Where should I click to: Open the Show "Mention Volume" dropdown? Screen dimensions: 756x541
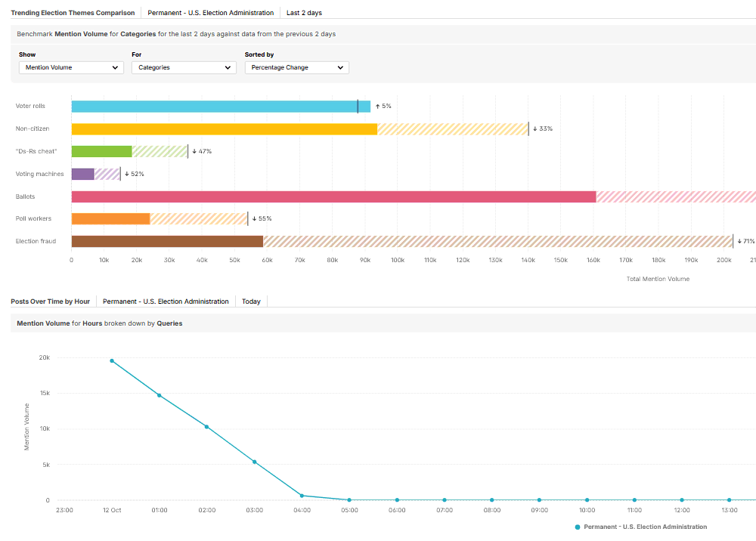point(70,67)
